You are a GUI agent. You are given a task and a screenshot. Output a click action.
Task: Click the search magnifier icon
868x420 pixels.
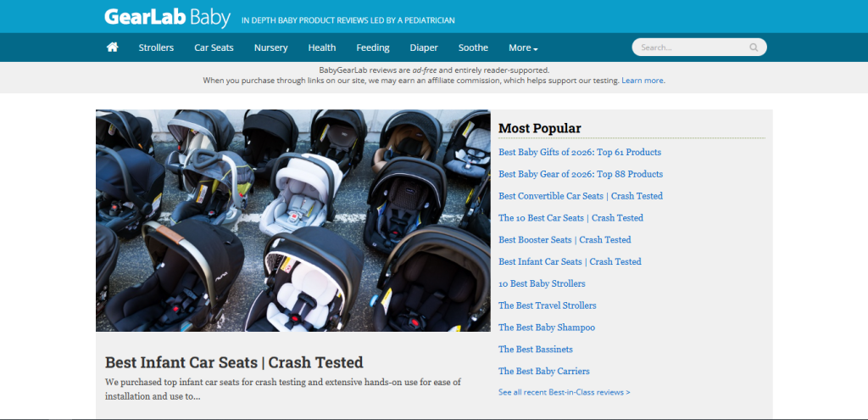[754, 48]
